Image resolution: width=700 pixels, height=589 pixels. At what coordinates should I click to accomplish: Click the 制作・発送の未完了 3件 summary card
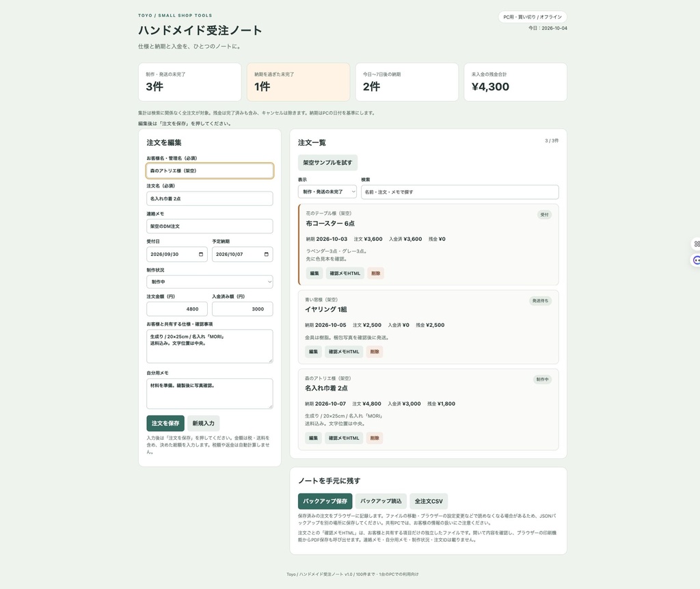(x=190, y=82)
